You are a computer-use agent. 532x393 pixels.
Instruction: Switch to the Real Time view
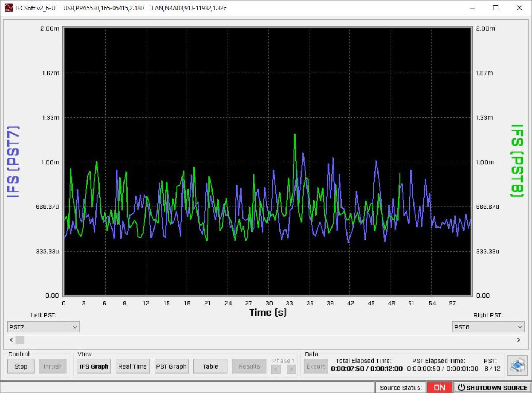[133, 366]
